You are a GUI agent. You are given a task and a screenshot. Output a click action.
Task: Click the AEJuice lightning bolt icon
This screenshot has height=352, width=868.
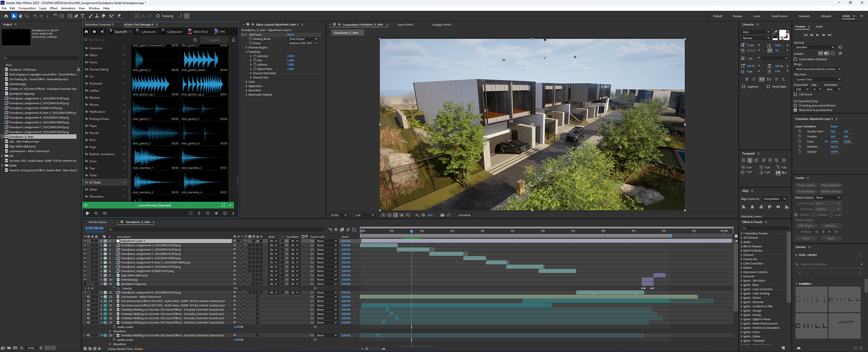(x=199, y=213)
